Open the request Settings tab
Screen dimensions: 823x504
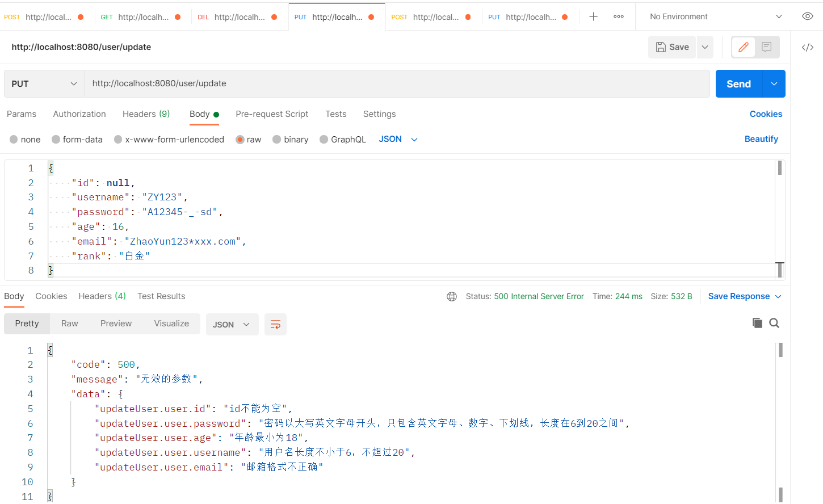pos(380,114)
